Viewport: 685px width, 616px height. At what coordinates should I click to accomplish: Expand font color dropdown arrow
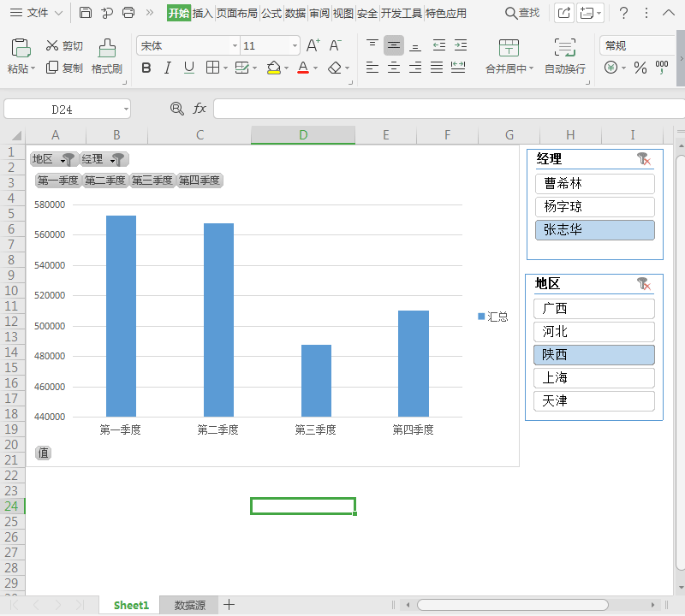[x=315, y=68]
